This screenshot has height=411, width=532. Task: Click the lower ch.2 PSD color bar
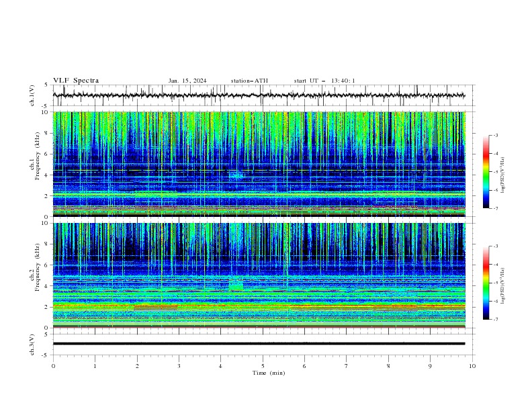pos(486,283)
